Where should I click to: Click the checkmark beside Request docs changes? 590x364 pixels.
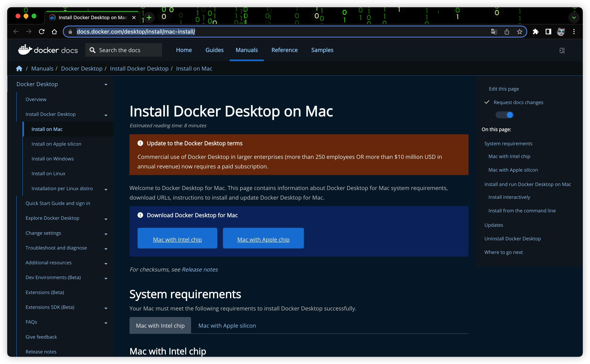click(x=487, y=102)
